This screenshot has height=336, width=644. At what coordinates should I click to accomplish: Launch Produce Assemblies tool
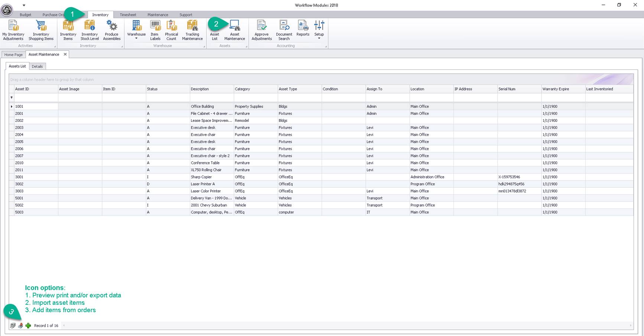click(111, 30)
